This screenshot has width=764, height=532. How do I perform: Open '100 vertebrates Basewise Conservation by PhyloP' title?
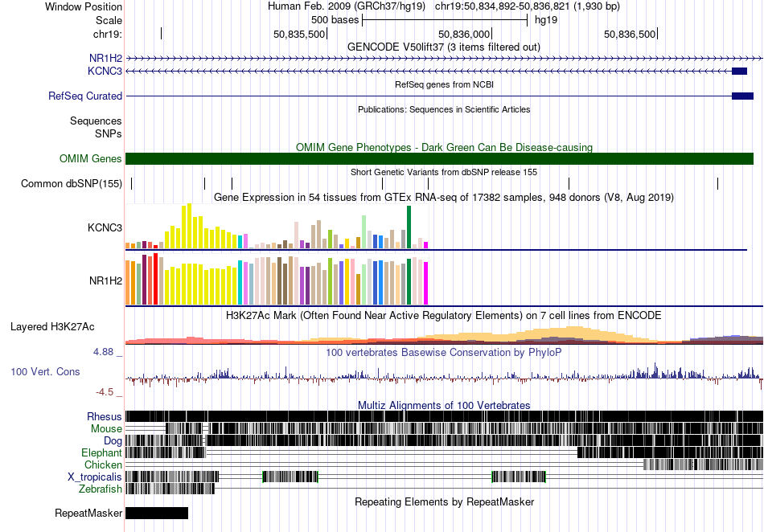pos(444,353)
